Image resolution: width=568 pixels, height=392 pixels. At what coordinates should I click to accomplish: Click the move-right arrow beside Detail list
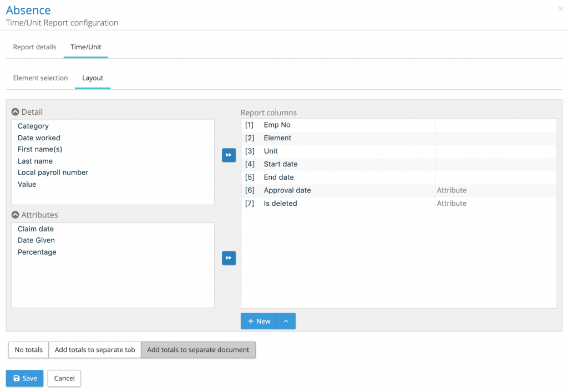coord(229,155)
